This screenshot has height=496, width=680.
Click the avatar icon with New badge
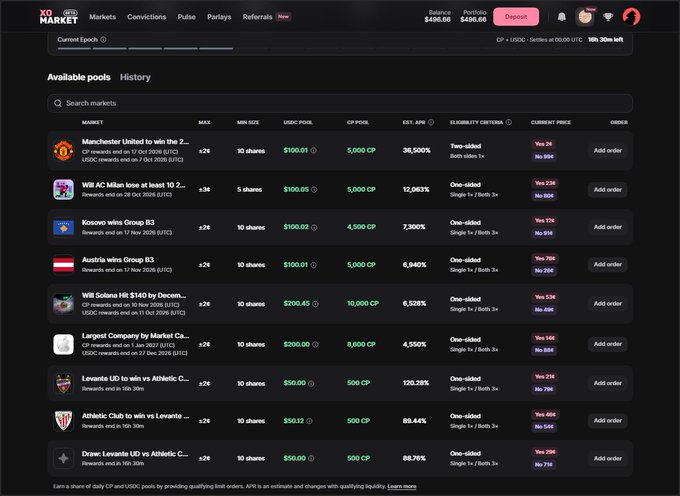pos(585,17)
